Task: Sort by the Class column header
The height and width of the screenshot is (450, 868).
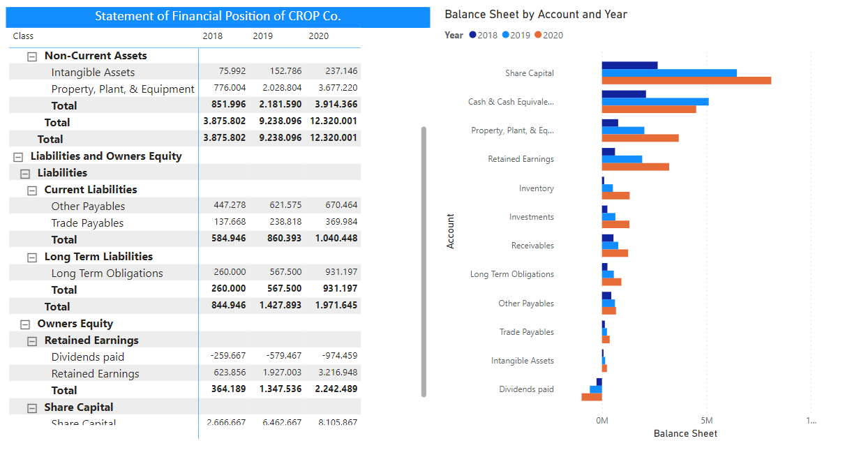Action: (x=23, y=36)
